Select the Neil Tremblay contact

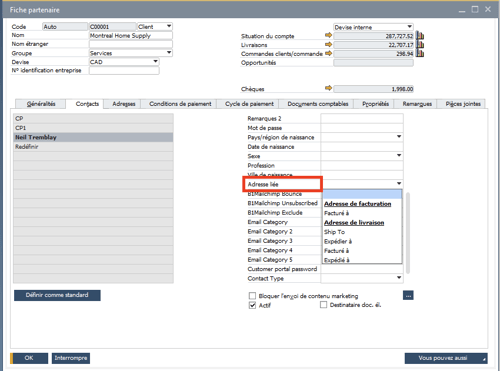click(x=93, y=137)
